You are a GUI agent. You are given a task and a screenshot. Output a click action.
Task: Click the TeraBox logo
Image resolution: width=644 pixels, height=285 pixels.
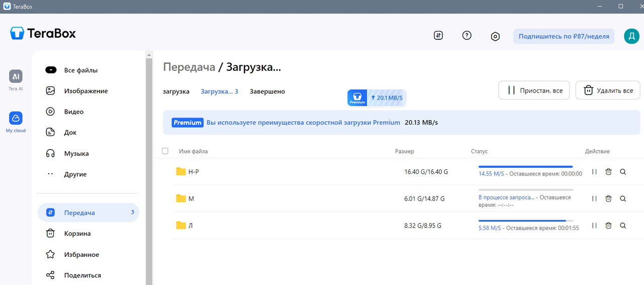(x=43, y=34)
